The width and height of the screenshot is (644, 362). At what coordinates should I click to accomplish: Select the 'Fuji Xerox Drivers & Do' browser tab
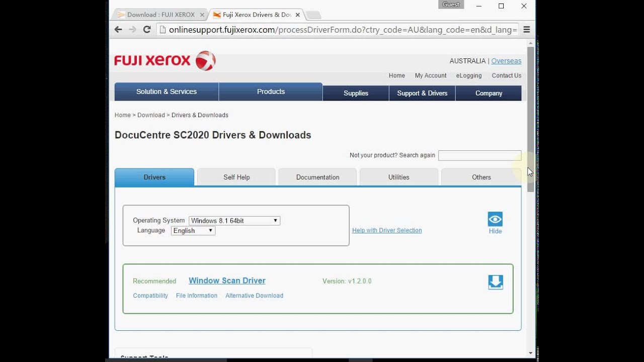coord(256,15)
